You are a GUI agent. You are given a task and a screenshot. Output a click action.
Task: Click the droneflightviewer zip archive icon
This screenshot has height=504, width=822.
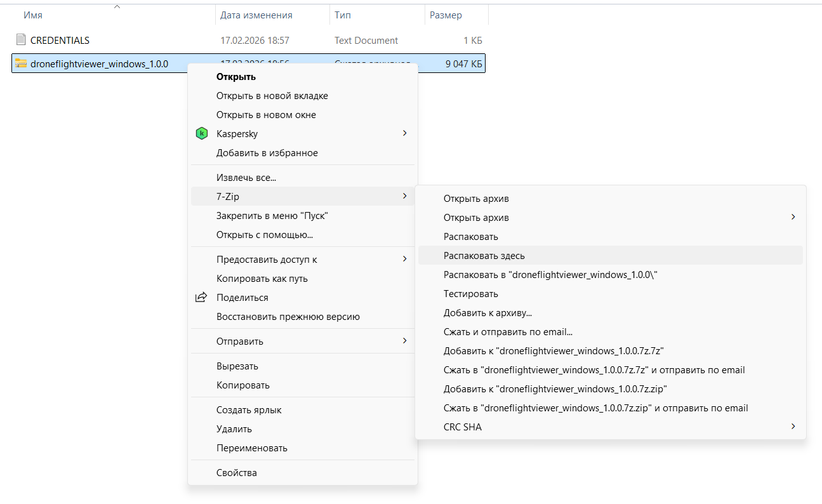[x=21, y=63]
